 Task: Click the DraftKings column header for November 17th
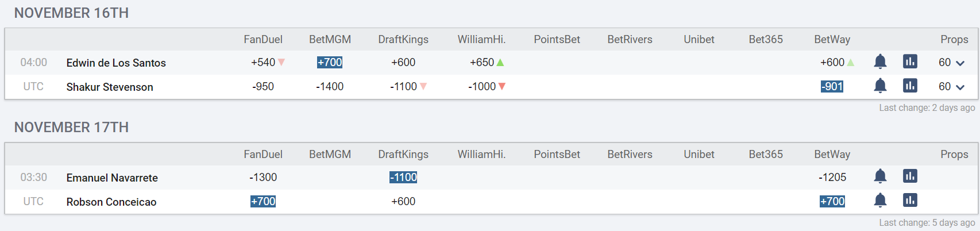click(403, 154)
